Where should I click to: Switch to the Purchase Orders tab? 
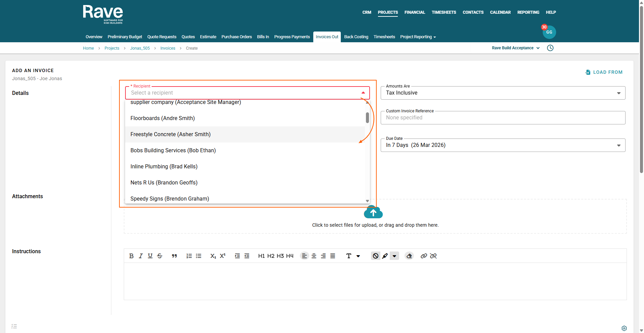[x=236, y=37]
